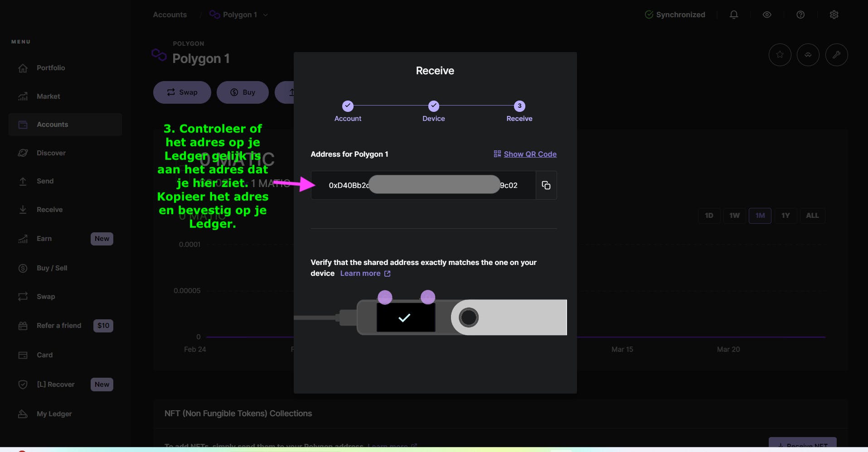Click the Discover planet icon
The image size is (868, 452).
click(23, 153)
